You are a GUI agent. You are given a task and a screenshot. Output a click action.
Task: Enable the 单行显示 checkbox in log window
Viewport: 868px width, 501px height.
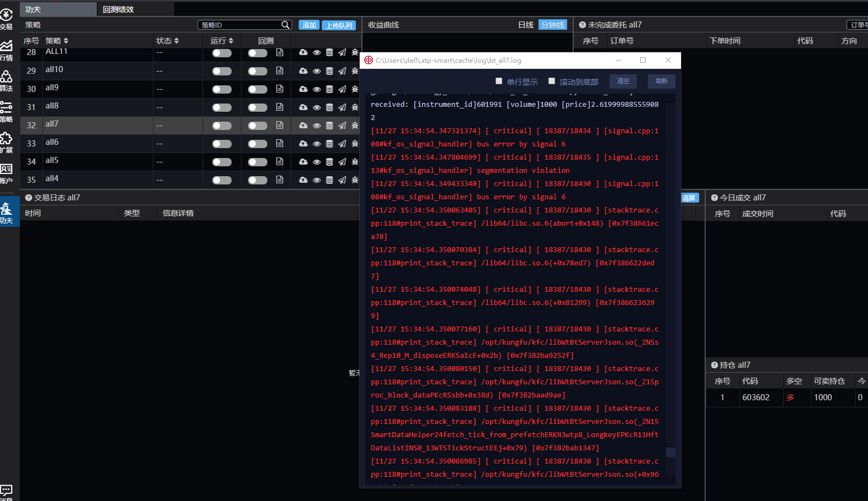pyautogui.click(x=499, y=81)
